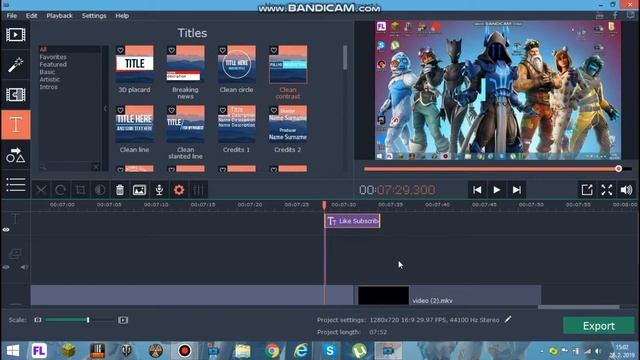Open the Audio equalizer icon
The image size is (640, 360).
(198, 190)
